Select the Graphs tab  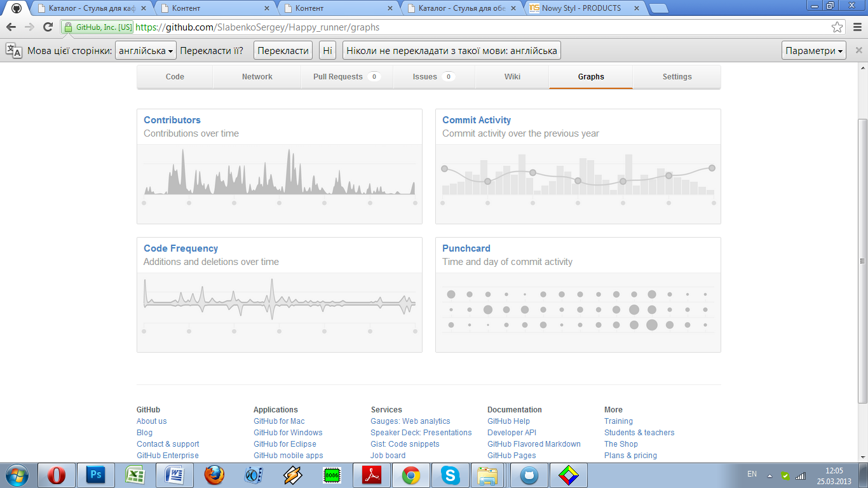coord(591,77)
